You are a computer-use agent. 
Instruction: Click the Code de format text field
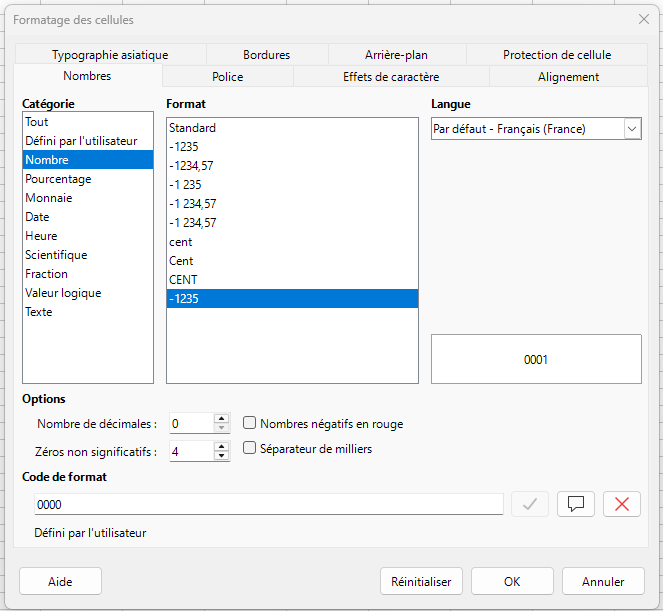[268, 505]
